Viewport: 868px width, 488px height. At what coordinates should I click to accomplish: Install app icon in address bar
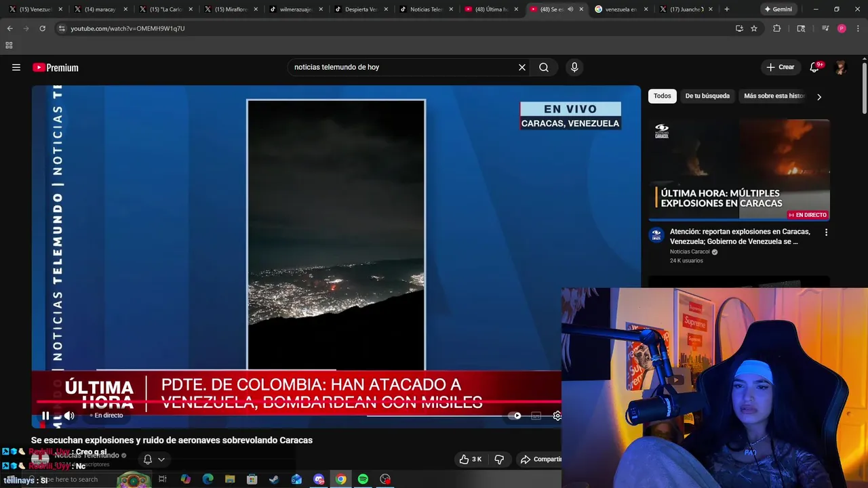tap(739, 28)
